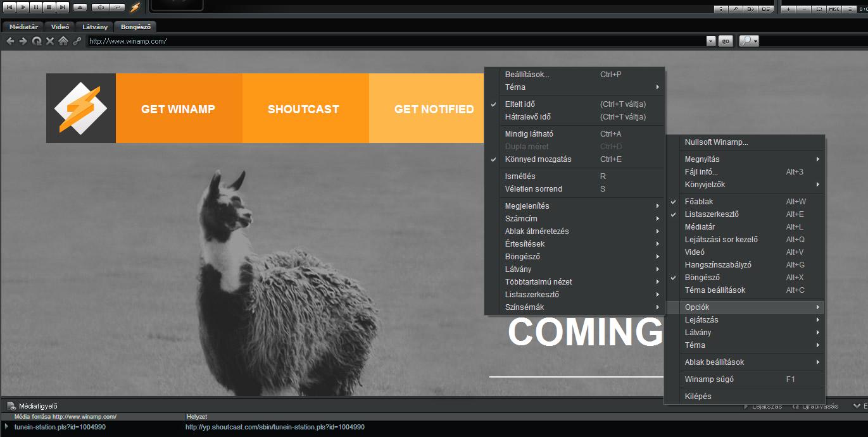Click GET NOTIFIED on the webpage
The height and width of the screenshot is (437, 868).
434,109
